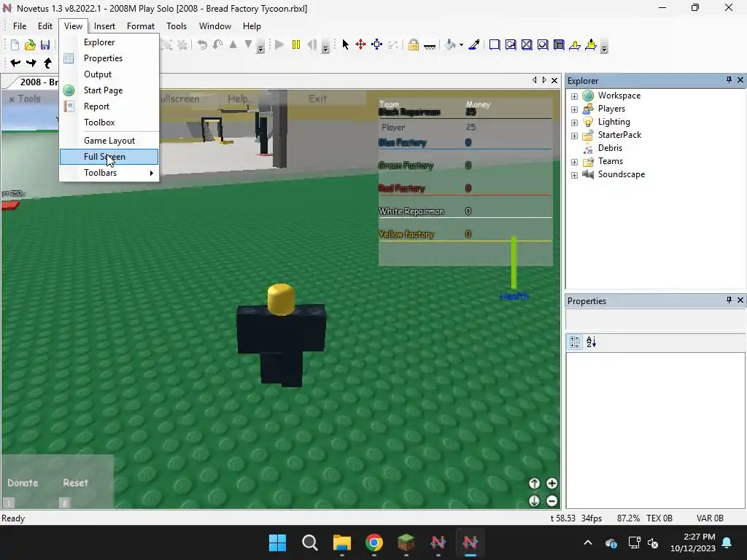Pause the simulation with the yellow pause icon
The width and height of the screenshot is (747, 560).
[x=296, y=44]
